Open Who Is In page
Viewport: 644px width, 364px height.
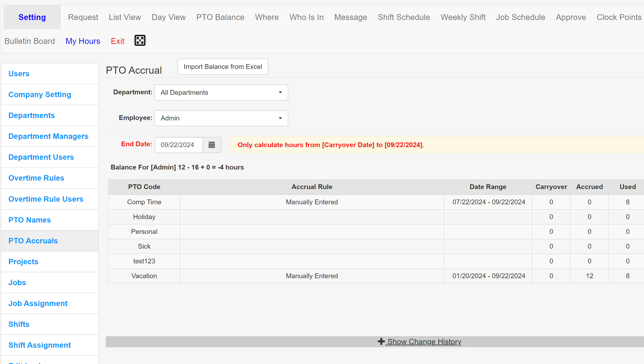306,17
